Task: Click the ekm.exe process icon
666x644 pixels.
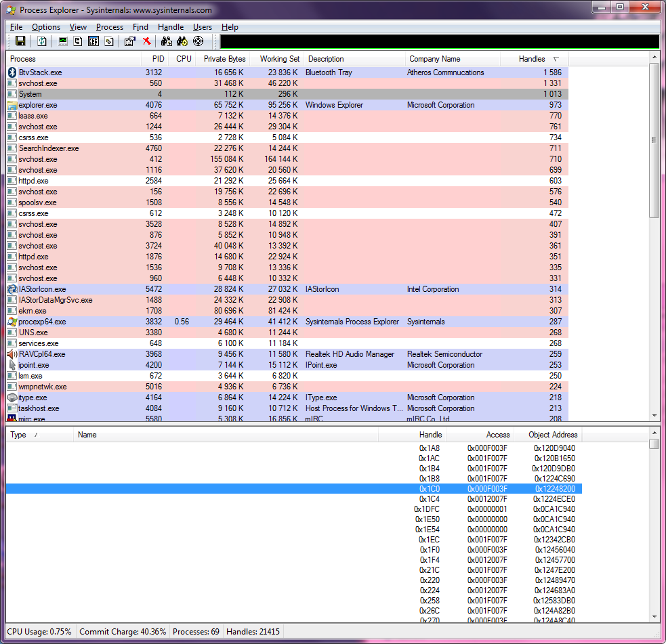Action: (12, 311)
